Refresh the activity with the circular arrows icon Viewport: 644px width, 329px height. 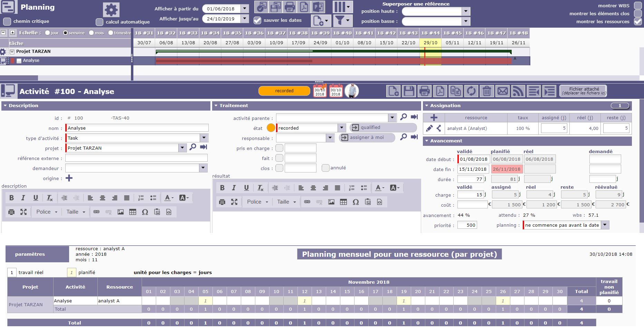pos(471,91)
